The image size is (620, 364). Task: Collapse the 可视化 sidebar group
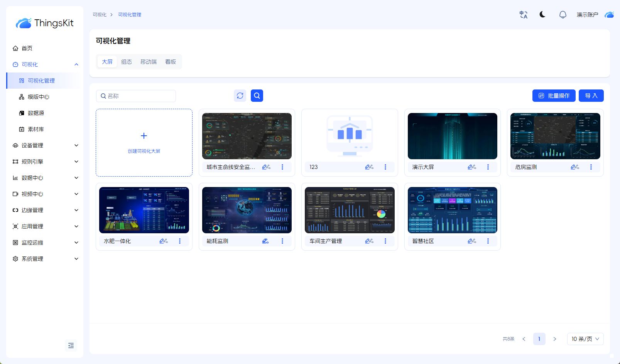45,64
